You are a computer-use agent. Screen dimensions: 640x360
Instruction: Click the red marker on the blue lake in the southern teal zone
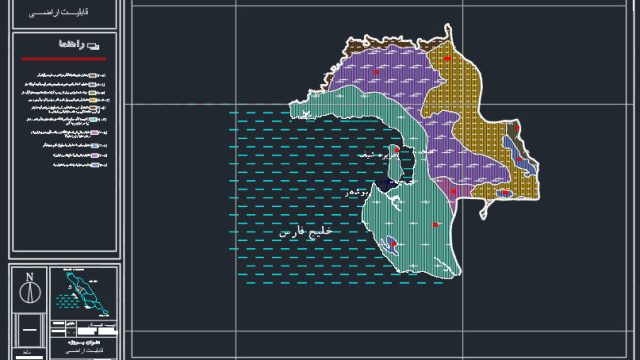coord(394,244)
